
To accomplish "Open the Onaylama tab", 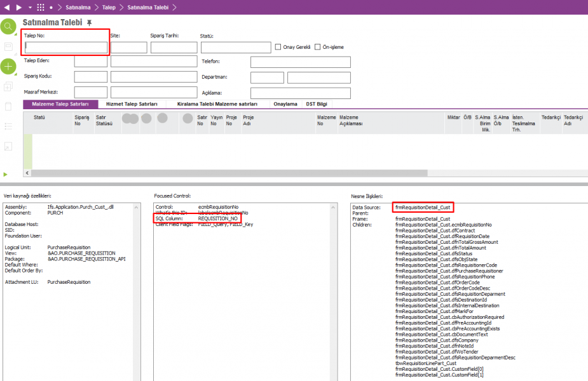I will pyautogui.click(x=285, y=104).
